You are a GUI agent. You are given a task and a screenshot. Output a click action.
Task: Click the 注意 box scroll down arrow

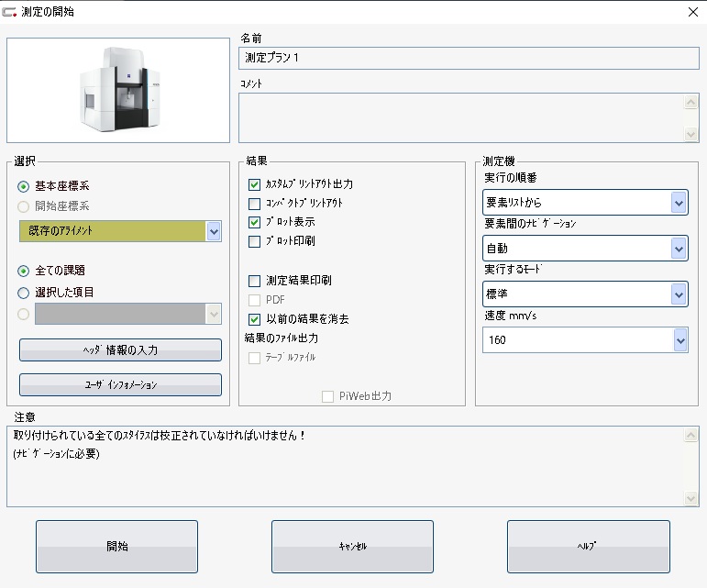tap(690, 498)
